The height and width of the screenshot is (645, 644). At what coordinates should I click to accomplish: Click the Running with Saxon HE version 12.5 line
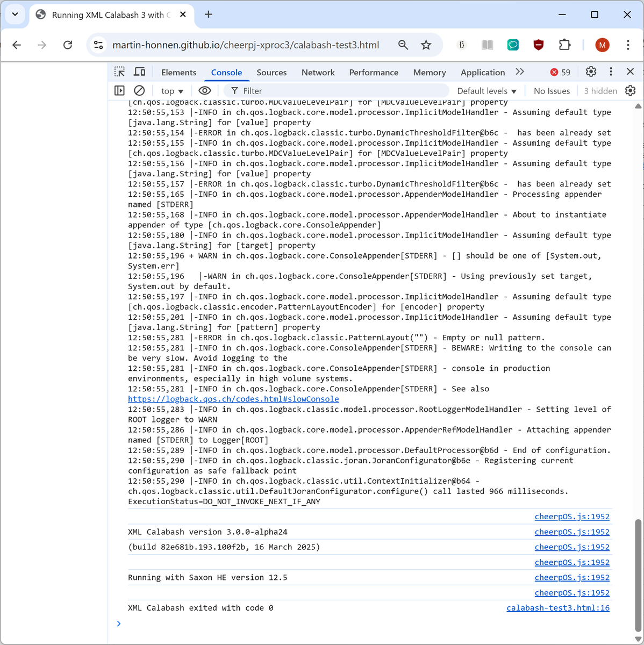point(207,577)
